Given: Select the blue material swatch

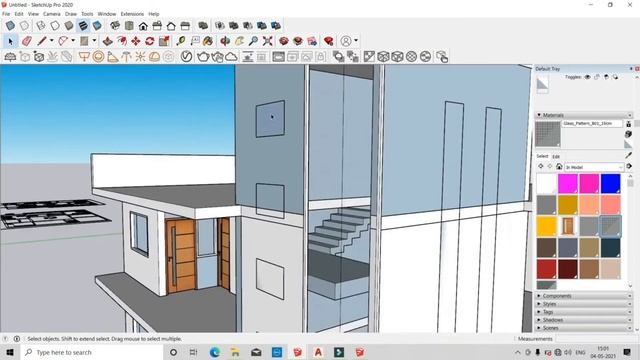Looking at the screenshot, I should [611, 184].
